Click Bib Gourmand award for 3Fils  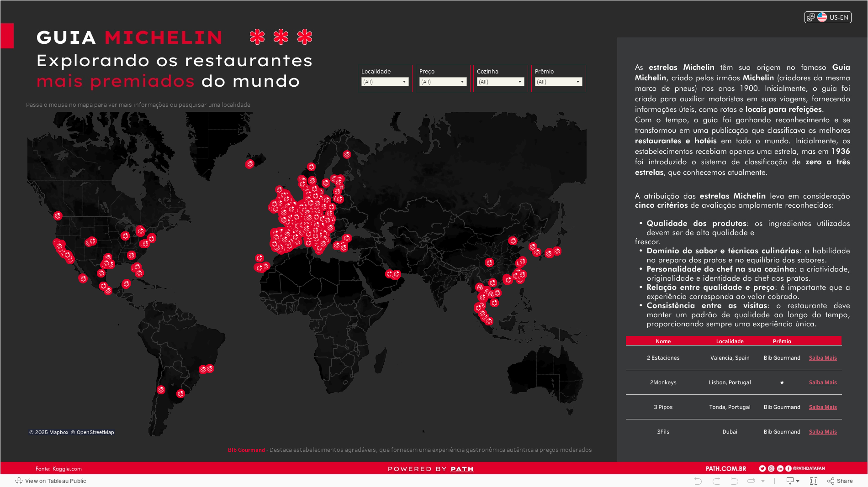[782, 432]
